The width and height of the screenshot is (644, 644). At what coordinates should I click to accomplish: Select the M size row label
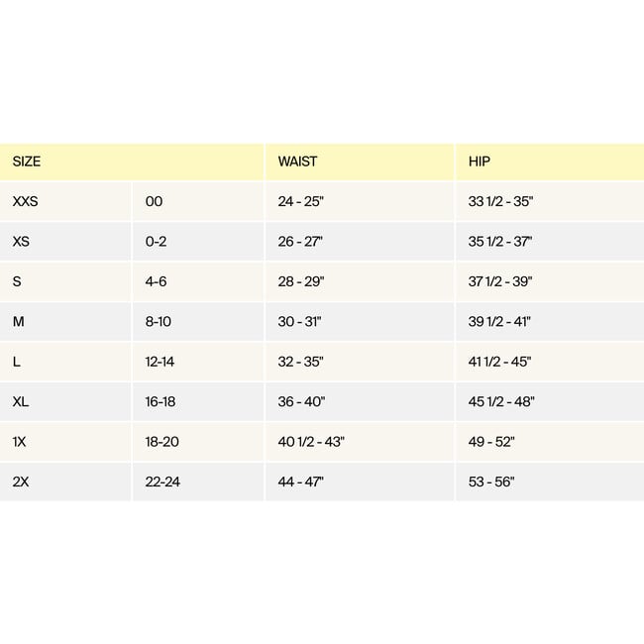coord(18,322)
